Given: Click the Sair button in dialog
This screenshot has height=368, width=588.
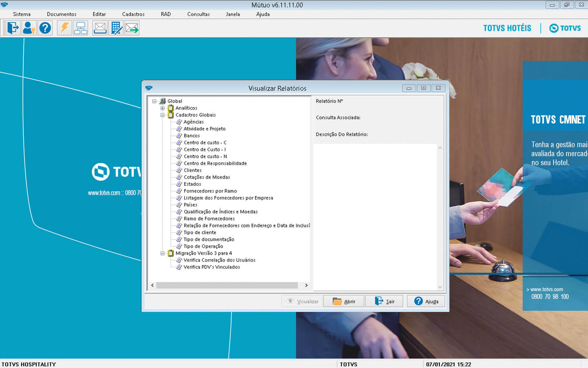Looking at the screenshot, I should click(x=384, y=301).
